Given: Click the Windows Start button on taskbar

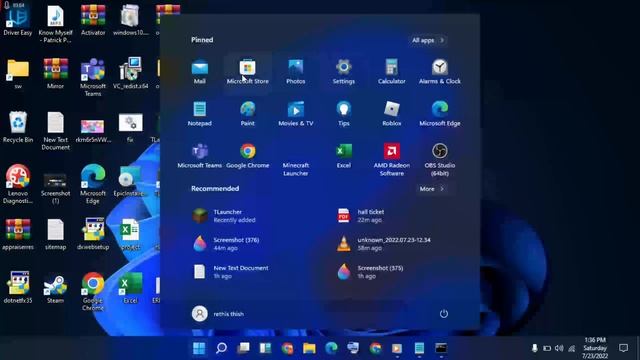Looking at the screenshot, I should [x=199, y=348].
